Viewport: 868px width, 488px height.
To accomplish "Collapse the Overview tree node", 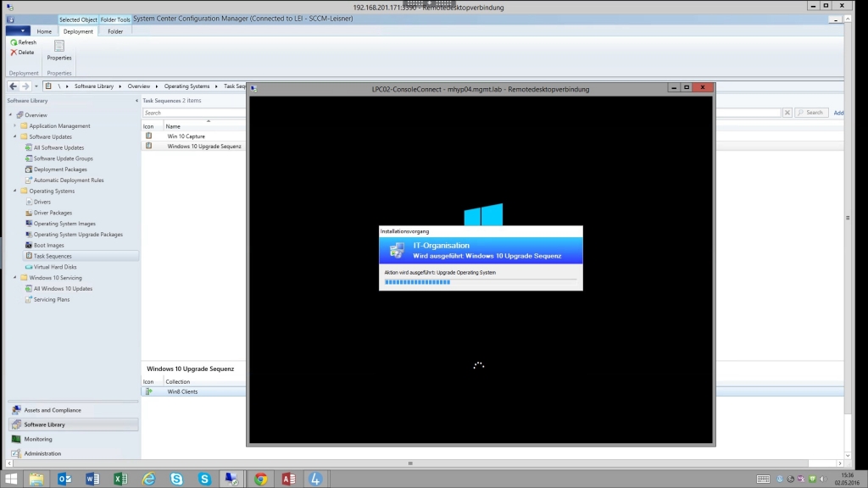I will click(x=10, y=115).
